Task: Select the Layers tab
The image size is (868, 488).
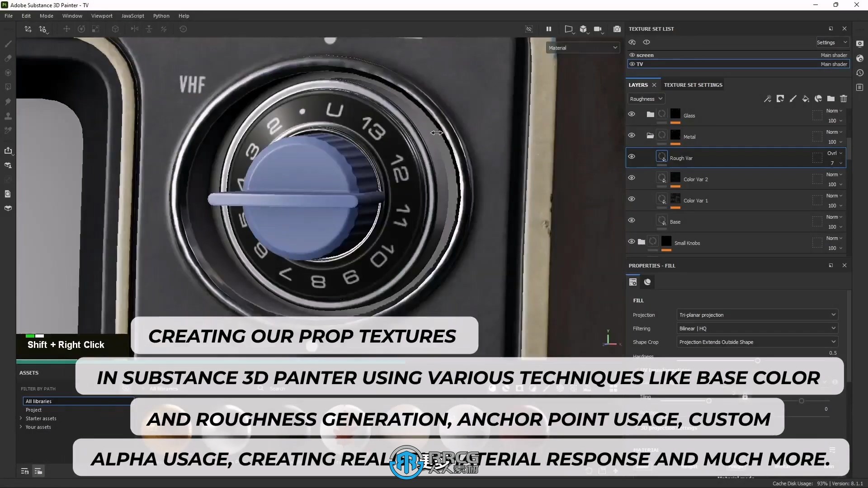Action: pyautogui.click(x=637, y=84)
